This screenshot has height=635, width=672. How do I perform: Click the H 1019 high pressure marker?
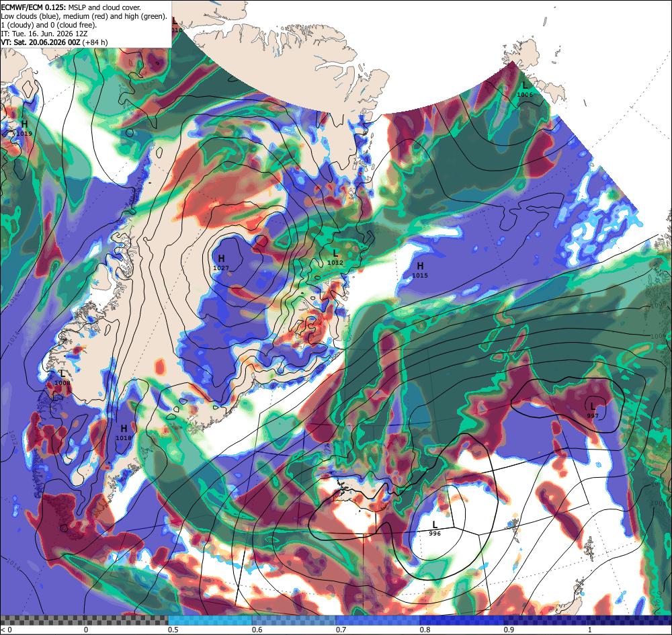(24, 128)
